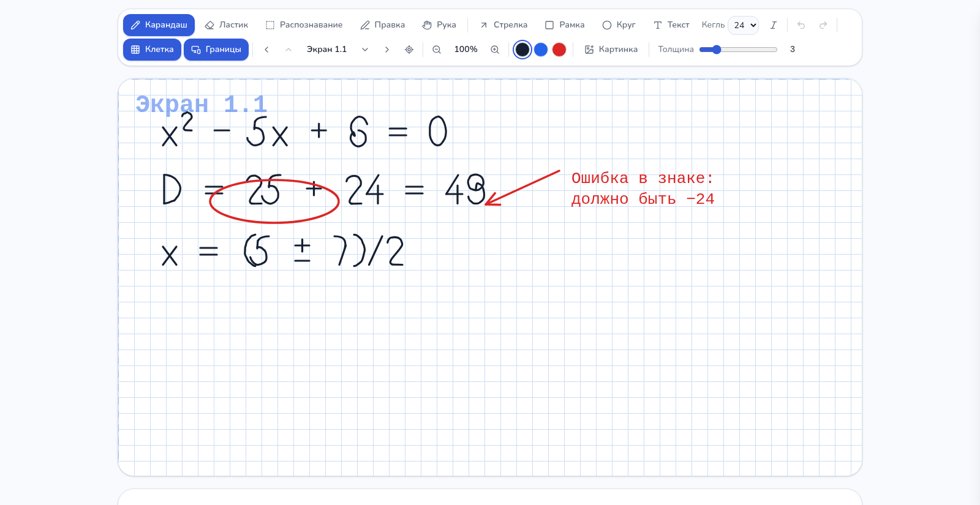980x505 pixels.
Task: Click the Экран 1.1 screen name
Action: 326,50
